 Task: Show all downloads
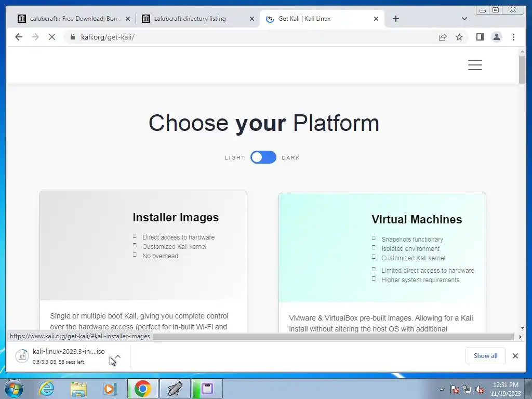click(486, 356)
